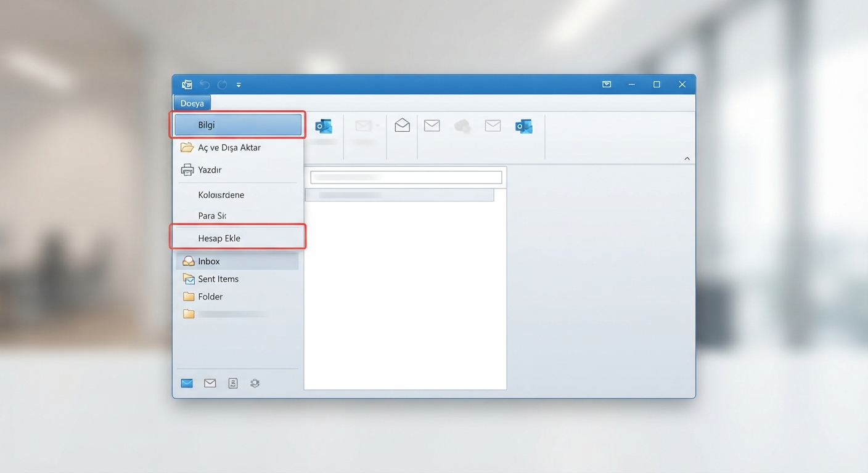Redo the last action
The height and width of the screenshot is (473, 868).
click(x=223, y=84)
